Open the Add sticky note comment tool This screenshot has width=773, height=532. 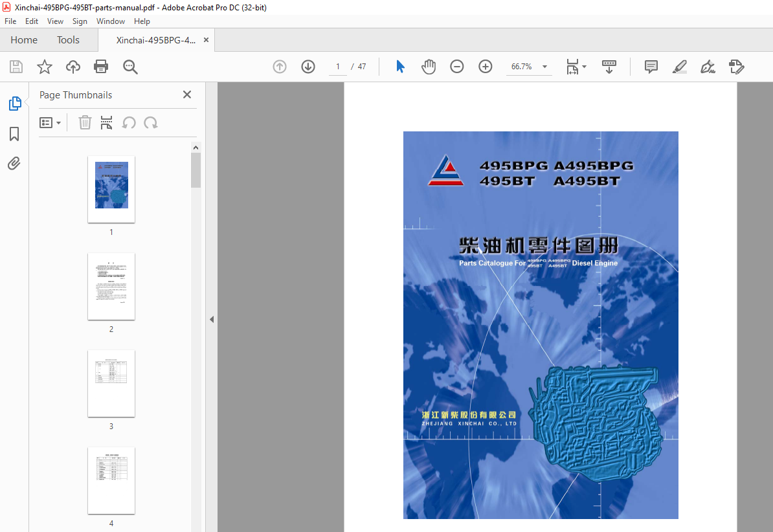pyautogui.click(x=650, y=66)
